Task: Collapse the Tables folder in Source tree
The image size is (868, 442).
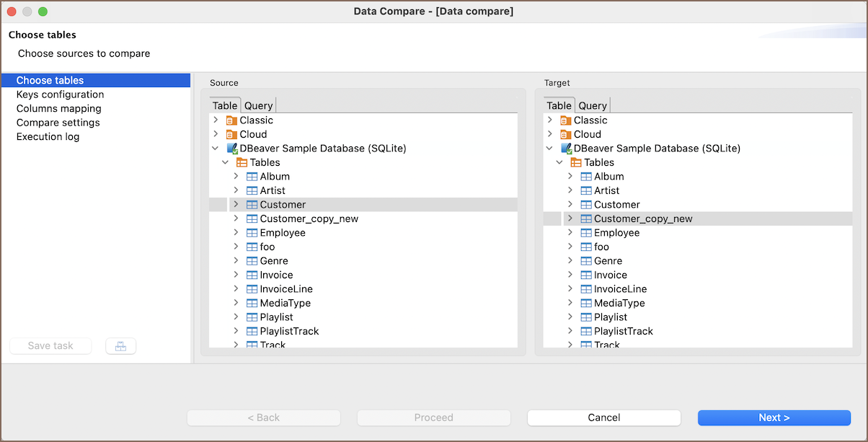Action: pos(226,163)
